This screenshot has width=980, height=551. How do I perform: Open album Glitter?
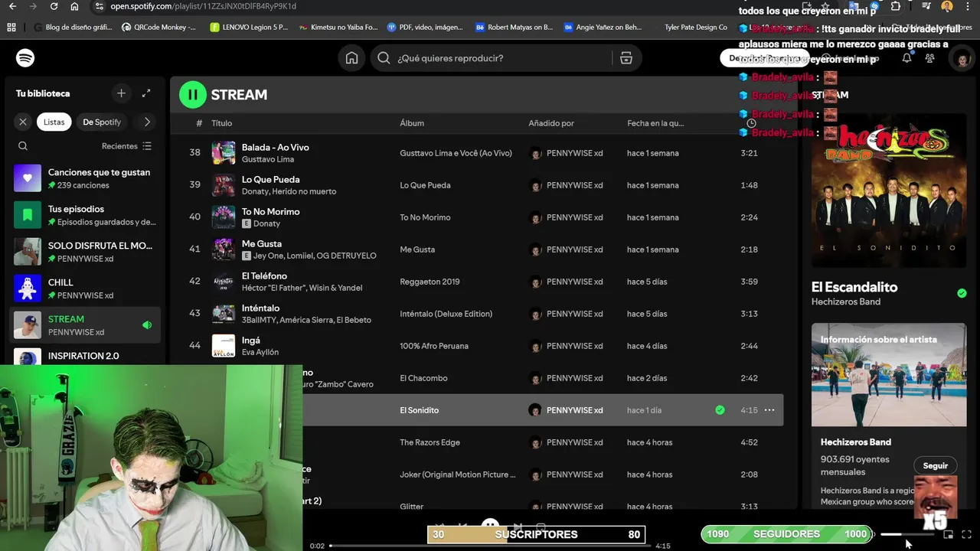pyautogui.click(x=412, y=507)
